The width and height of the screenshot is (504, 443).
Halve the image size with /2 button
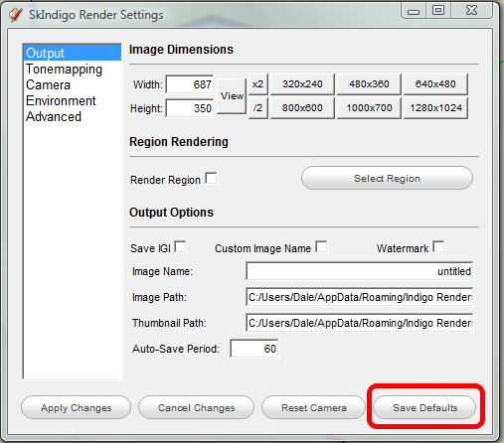257,108
